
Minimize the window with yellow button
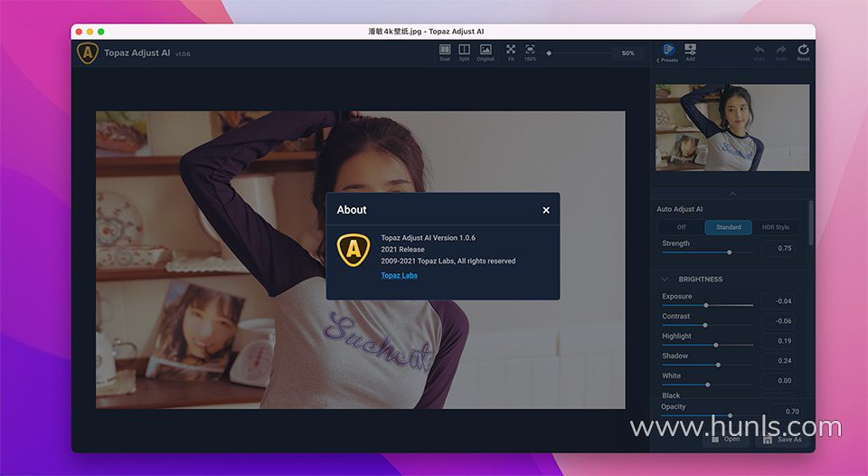tap(90, 32)
